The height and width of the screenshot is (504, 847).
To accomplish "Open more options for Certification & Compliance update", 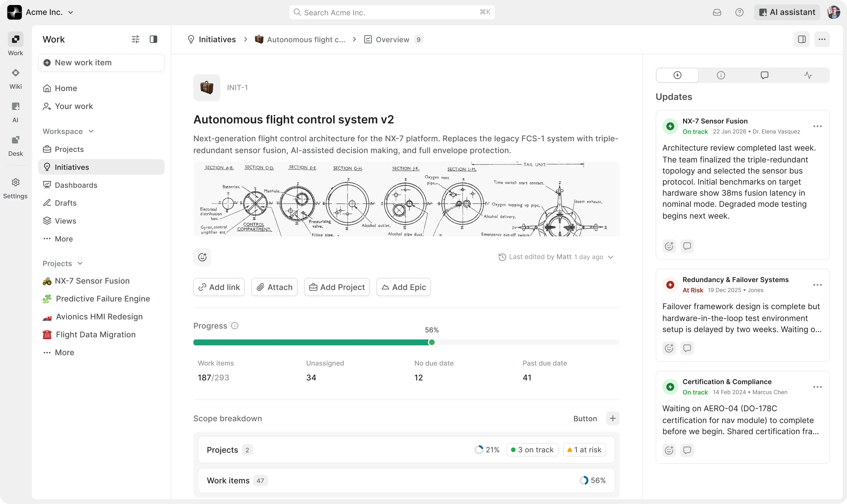I will (817, 387).
